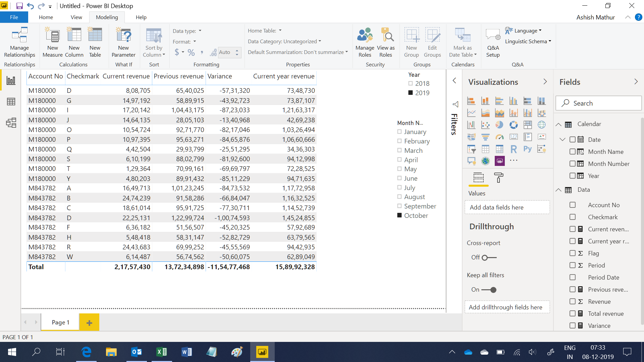644x362 pixels.
Task: Choose the KPI visual
Action: coord(542,137)
